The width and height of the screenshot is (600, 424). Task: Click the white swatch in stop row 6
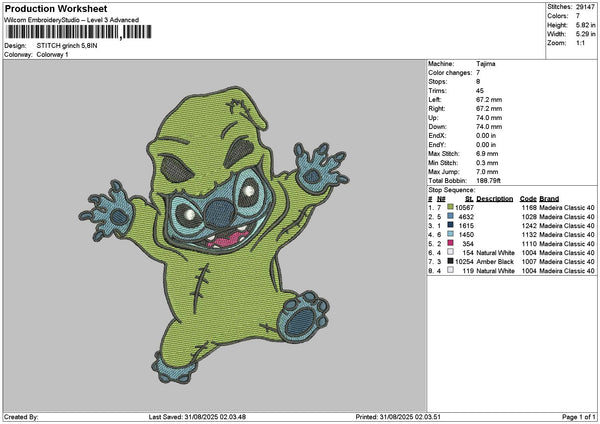450,252
